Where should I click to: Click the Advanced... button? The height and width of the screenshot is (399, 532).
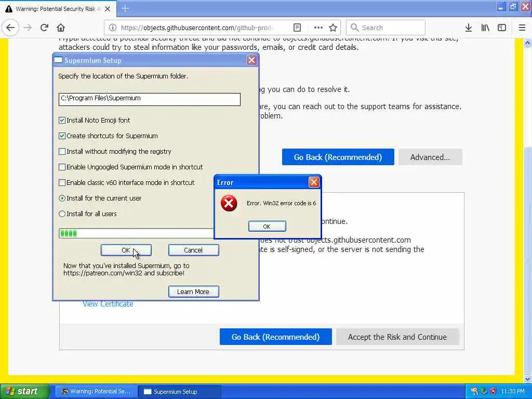click(430, 157)
